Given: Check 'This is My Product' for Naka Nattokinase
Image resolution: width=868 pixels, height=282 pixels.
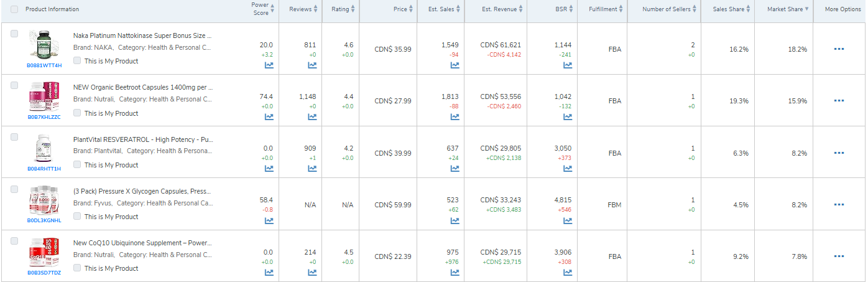Looking at the screenshot, I should pos(77,61).
